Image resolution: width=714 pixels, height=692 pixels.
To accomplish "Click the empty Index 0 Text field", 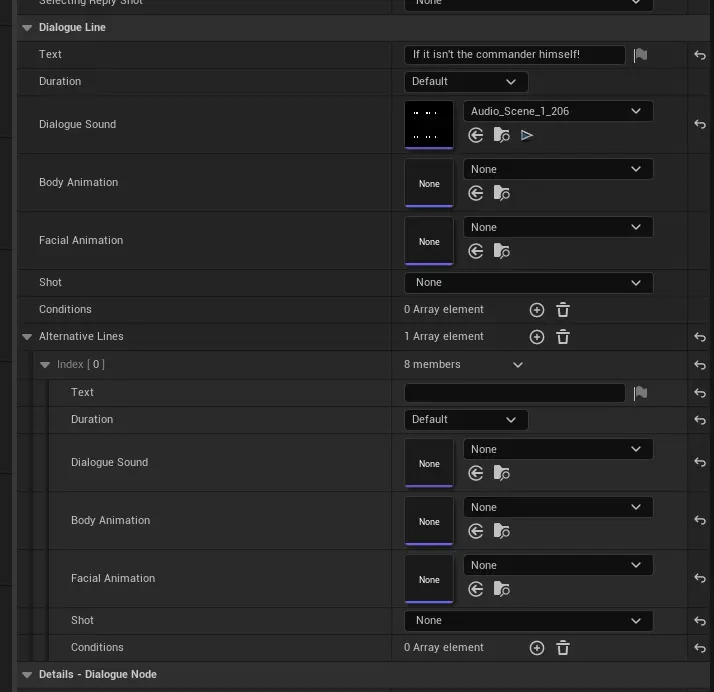I will [x=515, y=392].
